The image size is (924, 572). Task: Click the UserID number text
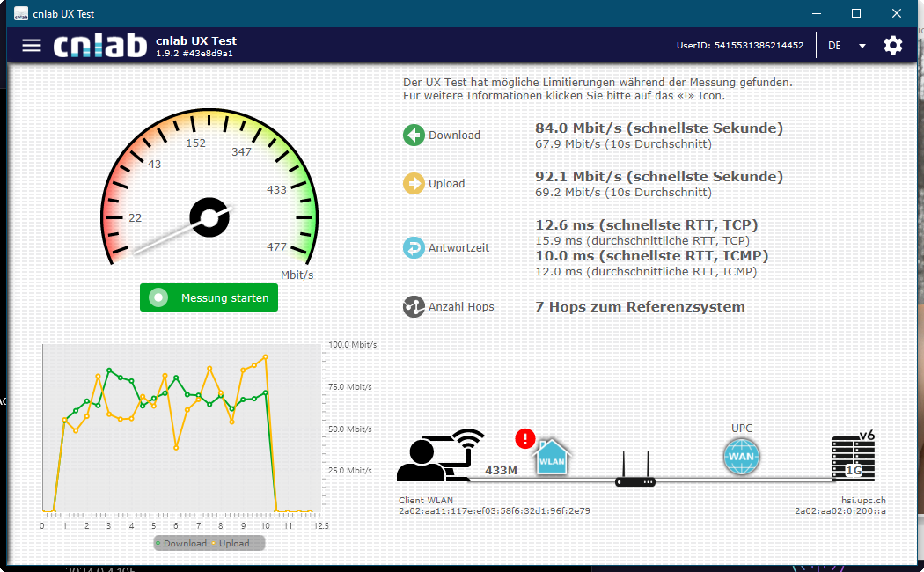(758, 45)
